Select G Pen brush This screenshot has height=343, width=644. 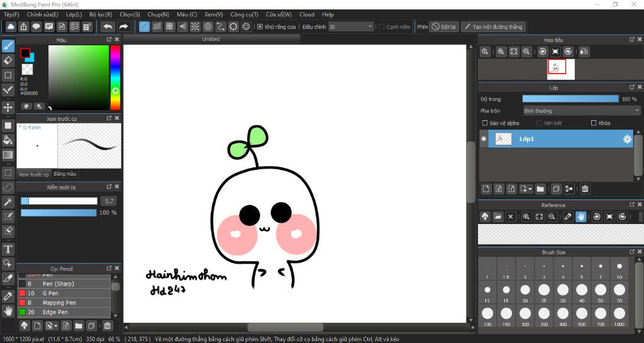pos(64,293)
